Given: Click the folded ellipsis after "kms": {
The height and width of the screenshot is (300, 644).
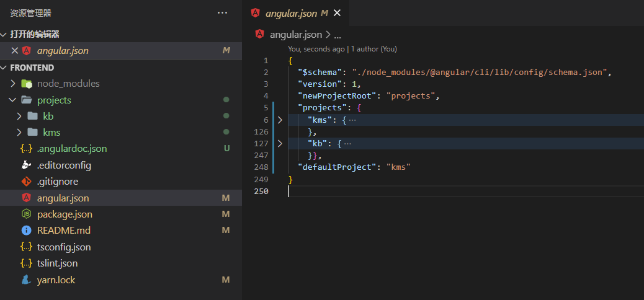Looking at the screenshot, I should [352, 120].
